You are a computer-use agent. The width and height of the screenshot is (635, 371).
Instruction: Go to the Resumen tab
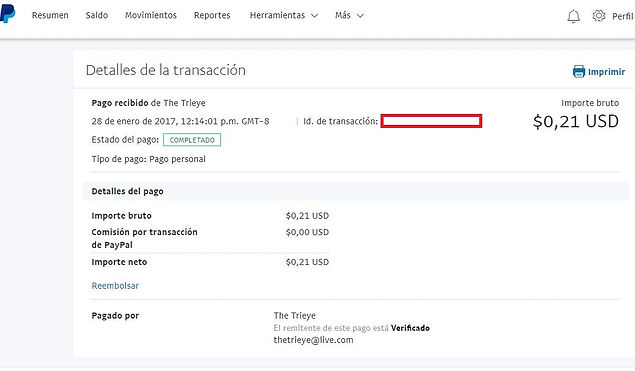tap(50, 15)
